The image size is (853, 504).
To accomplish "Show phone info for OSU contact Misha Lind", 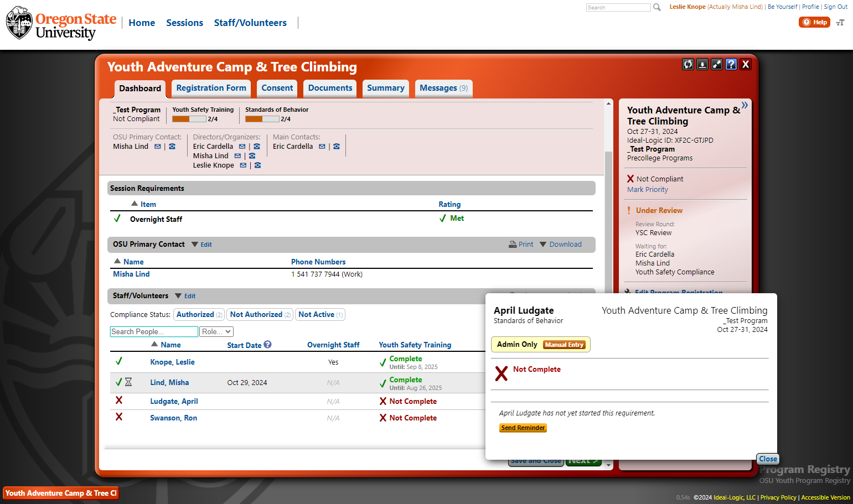I will pos(172,147).
